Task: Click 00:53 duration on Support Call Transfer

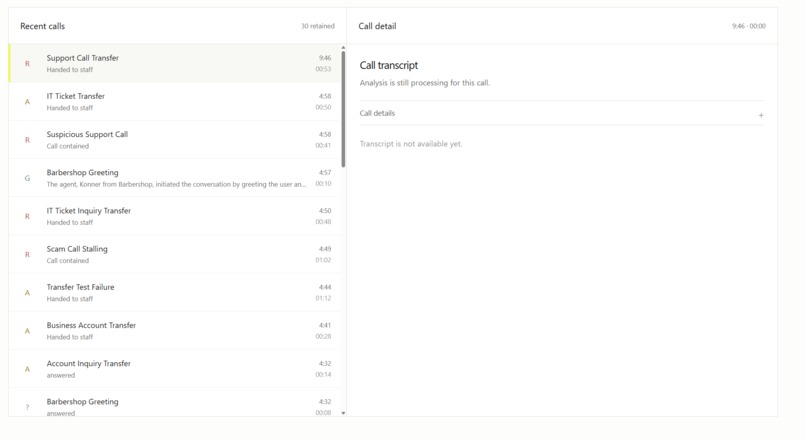Action: [x=323, y=69]
